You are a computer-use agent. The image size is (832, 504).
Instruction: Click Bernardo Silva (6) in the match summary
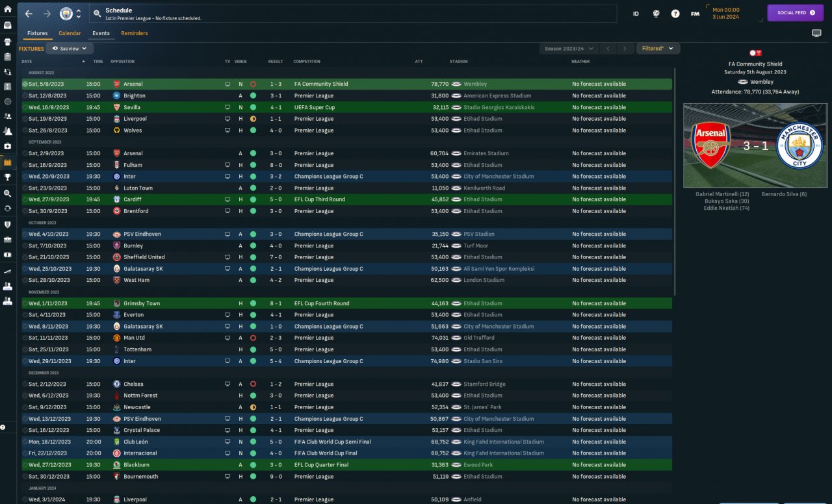click(785, 194)
